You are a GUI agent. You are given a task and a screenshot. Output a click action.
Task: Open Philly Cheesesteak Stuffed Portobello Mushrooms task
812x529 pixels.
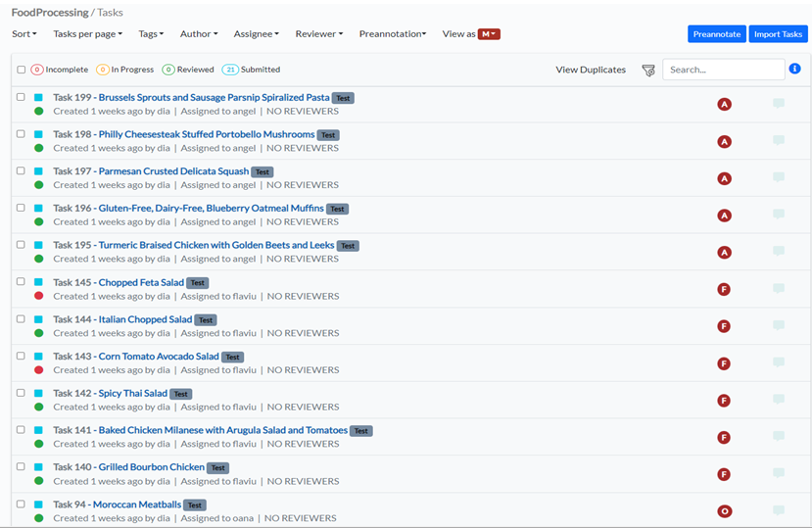pos(207,134)
